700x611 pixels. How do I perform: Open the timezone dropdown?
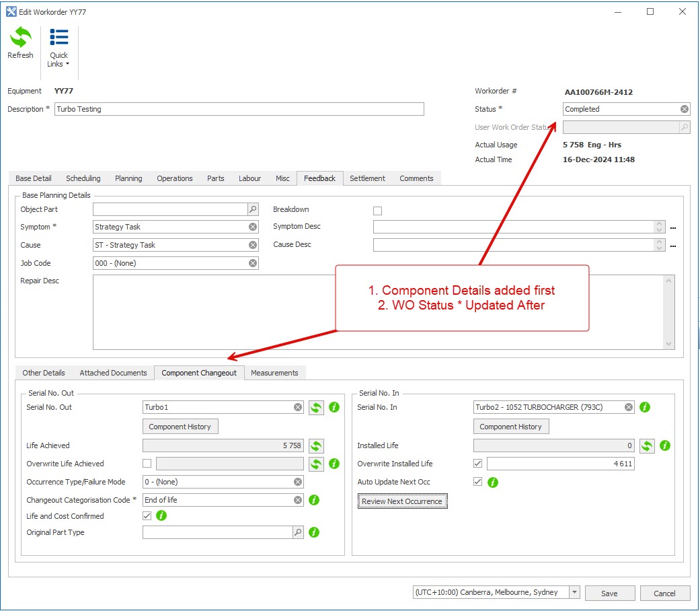(x=574, y=592)
